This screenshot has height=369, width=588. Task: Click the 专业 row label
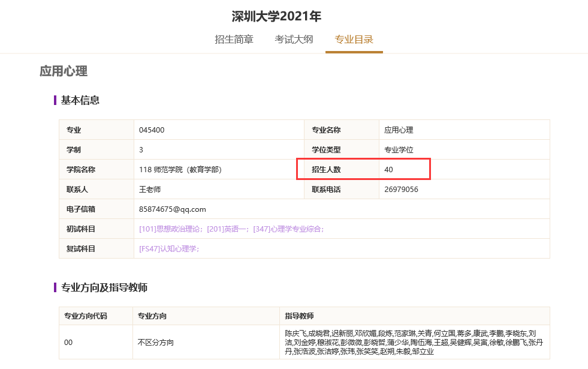coord(74,130)
